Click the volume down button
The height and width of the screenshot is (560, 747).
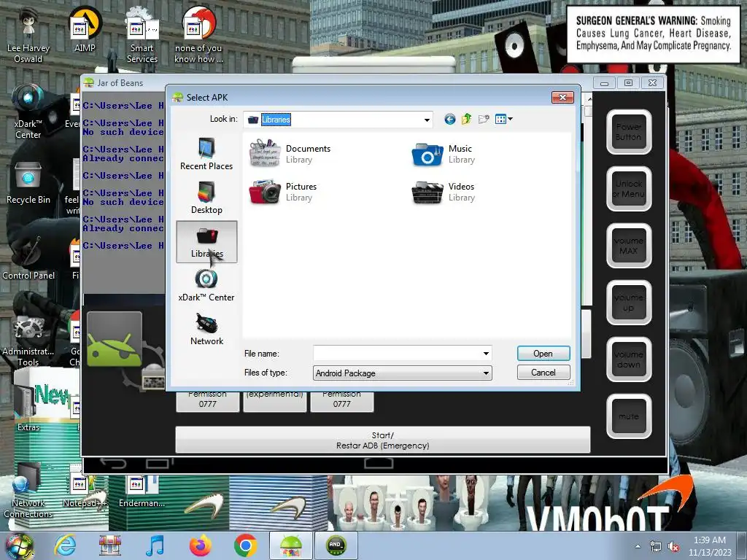629,359
